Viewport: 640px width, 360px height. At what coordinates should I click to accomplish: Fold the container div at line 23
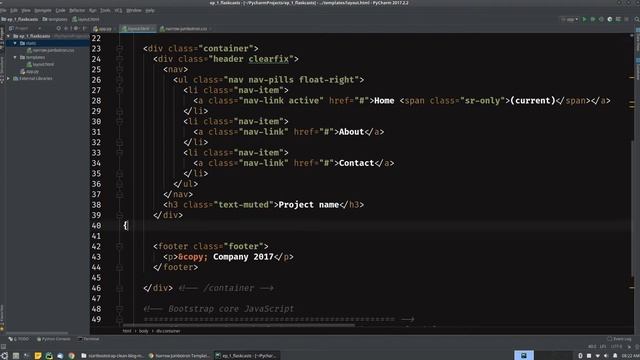point(119,49)
